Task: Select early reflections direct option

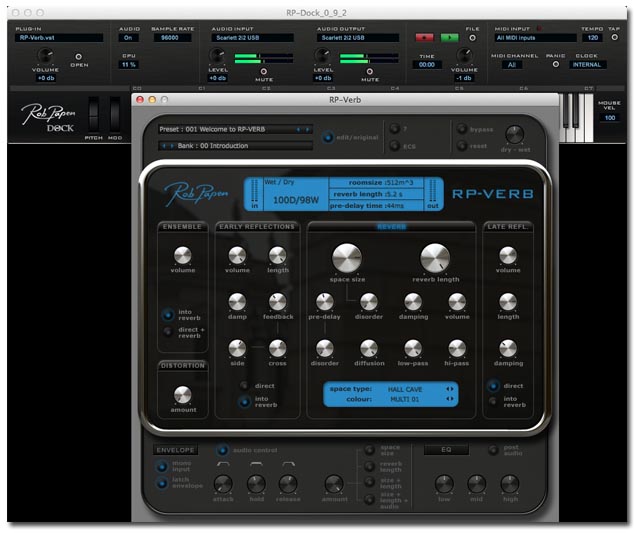Action: 244,385
